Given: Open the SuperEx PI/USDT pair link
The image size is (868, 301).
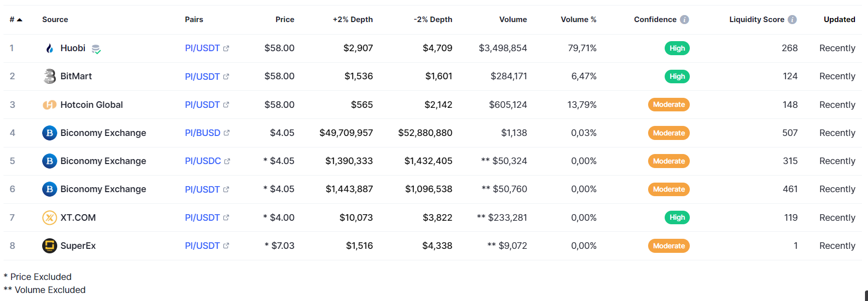Looking at the screenshot, I should [202, 246].
